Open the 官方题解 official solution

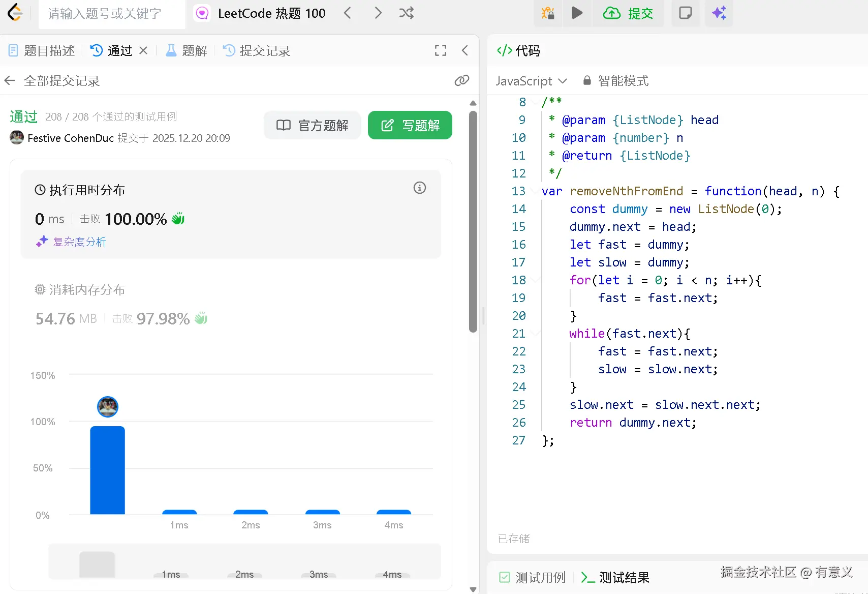pos(312,125)
